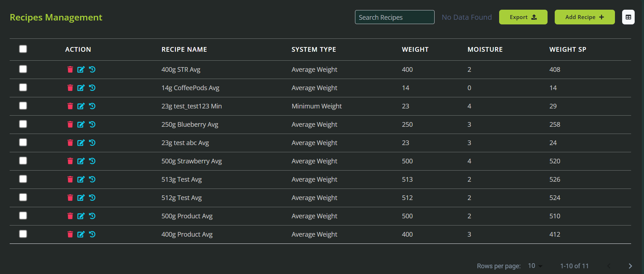This screenshot has width=644, height=274.
Task: Go to next page of recipes
Action: [x=630, y=266]
